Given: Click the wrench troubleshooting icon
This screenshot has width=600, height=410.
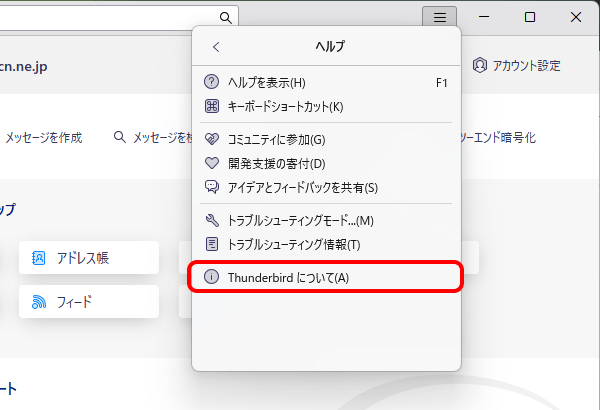Looking at the screenshot, I should 211,220.
